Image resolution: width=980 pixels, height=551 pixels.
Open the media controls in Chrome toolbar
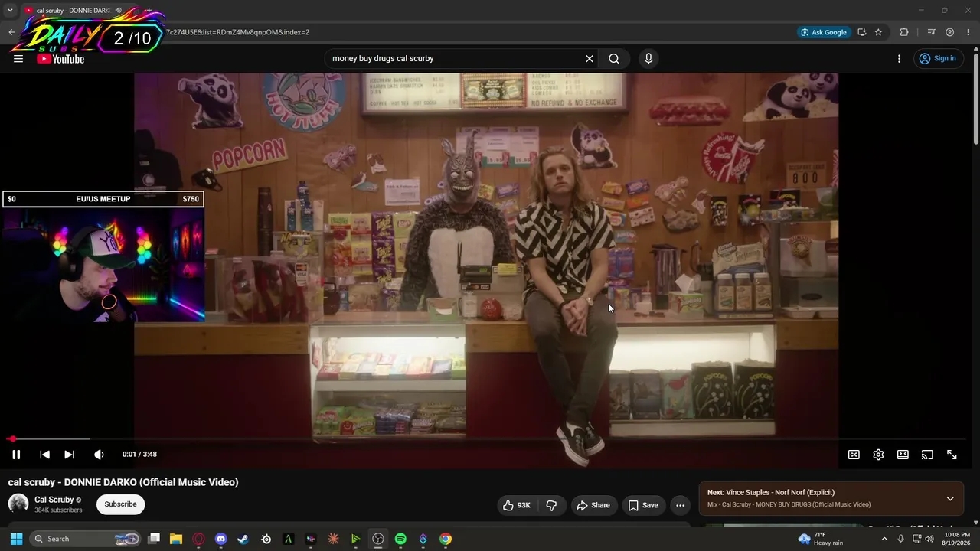pyautogui.click(x=931, y=32)
